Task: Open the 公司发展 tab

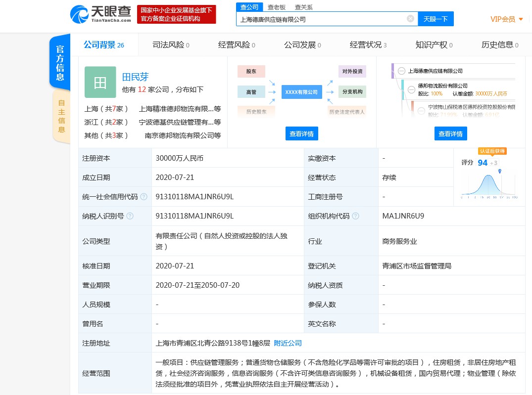Action: click(302, 45)
